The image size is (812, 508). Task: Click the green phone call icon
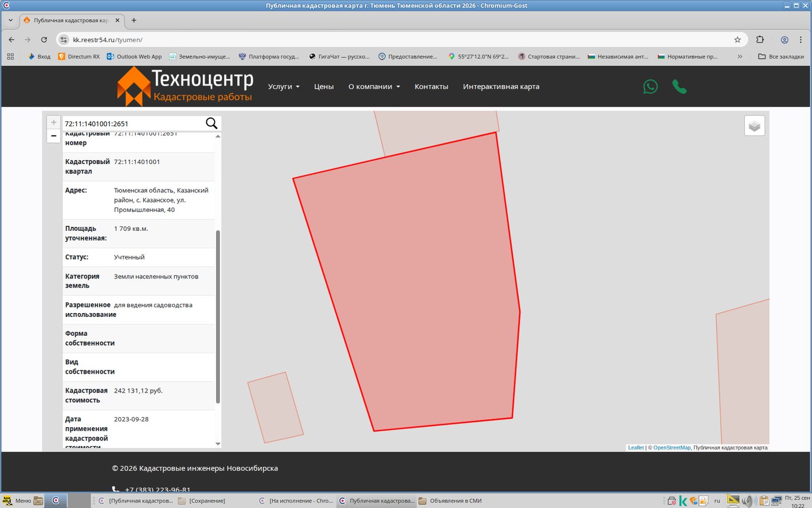click(679, 87)
